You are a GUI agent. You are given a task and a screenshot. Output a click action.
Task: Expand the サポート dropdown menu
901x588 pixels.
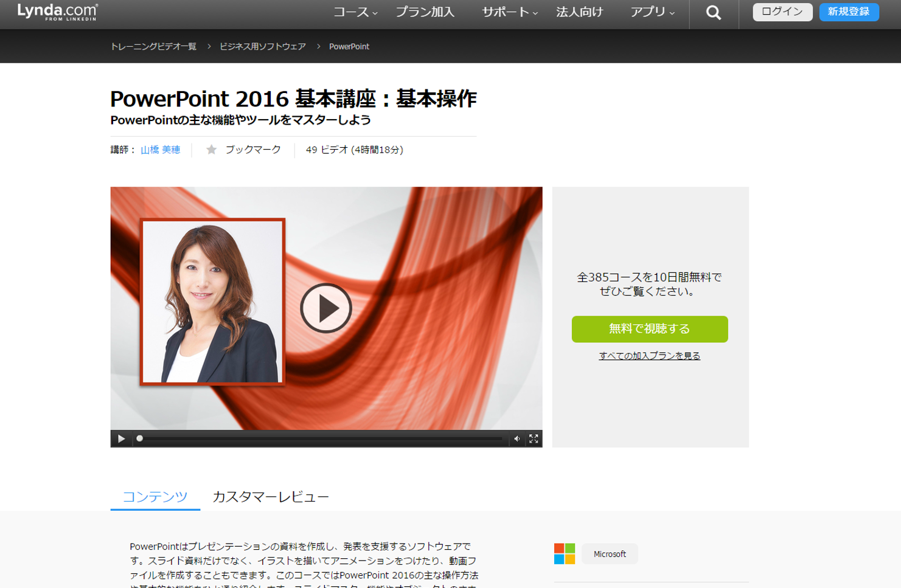[x=509, y=12]
